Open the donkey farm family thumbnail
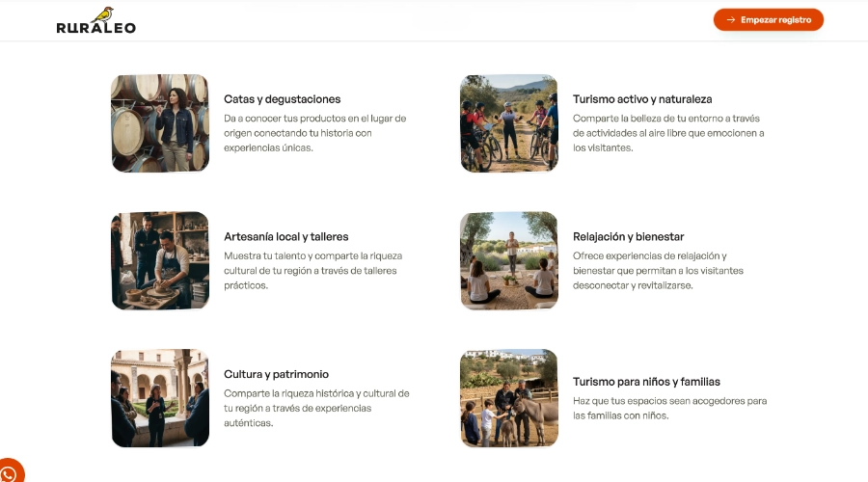 pos(508,398)
